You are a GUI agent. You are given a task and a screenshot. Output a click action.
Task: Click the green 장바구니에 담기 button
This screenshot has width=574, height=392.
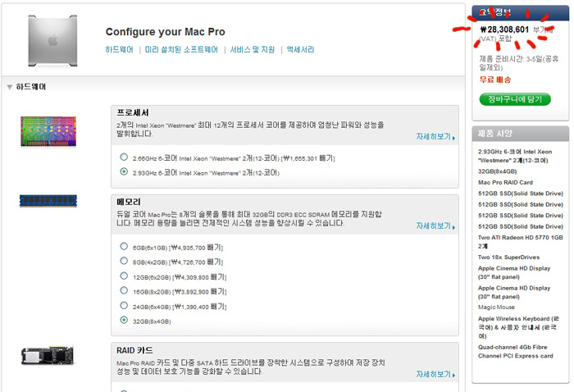tap(515, 99)
